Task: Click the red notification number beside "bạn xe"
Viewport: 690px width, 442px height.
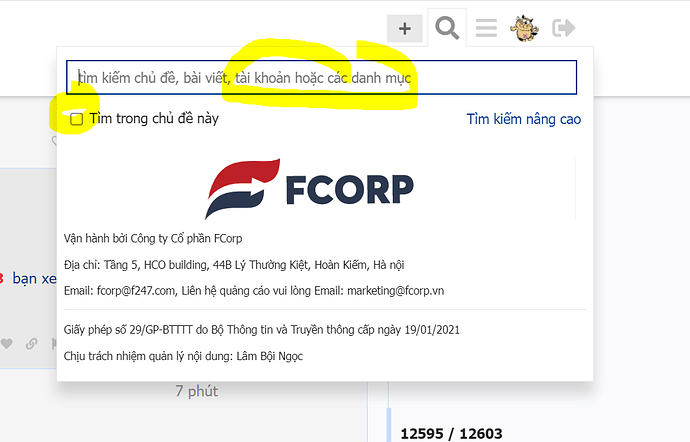Action: pos(1,278)
